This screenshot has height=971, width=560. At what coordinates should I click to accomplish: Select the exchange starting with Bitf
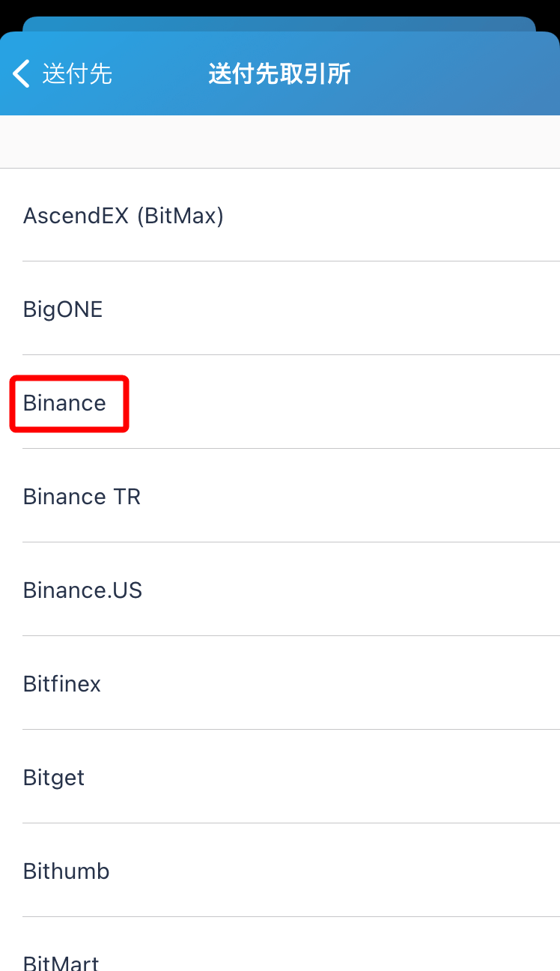(x=61, y=684)
